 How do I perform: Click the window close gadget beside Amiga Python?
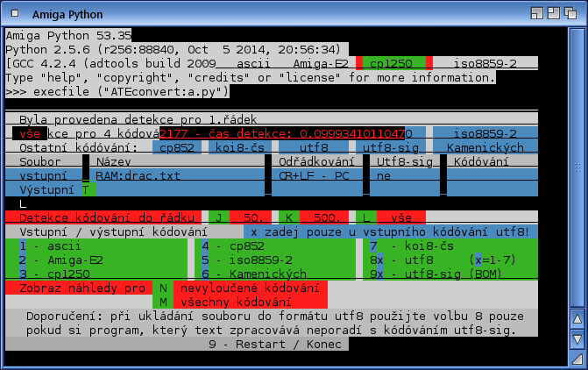click(12, 12)
